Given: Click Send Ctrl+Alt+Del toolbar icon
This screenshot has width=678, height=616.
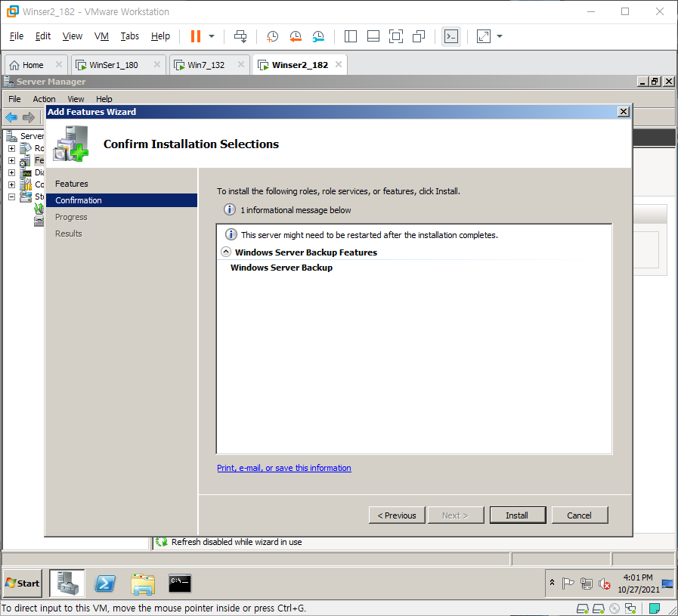Looking at the screenshot, I should [240, 36].
